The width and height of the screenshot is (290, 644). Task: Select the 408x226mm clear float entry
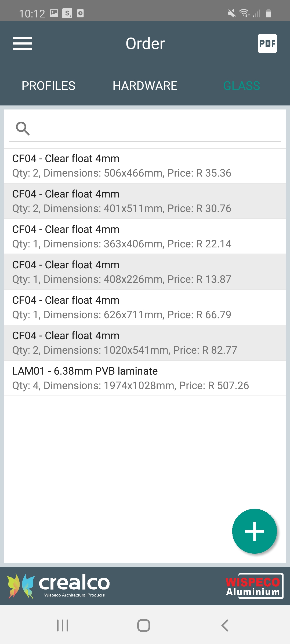point(145,272)
